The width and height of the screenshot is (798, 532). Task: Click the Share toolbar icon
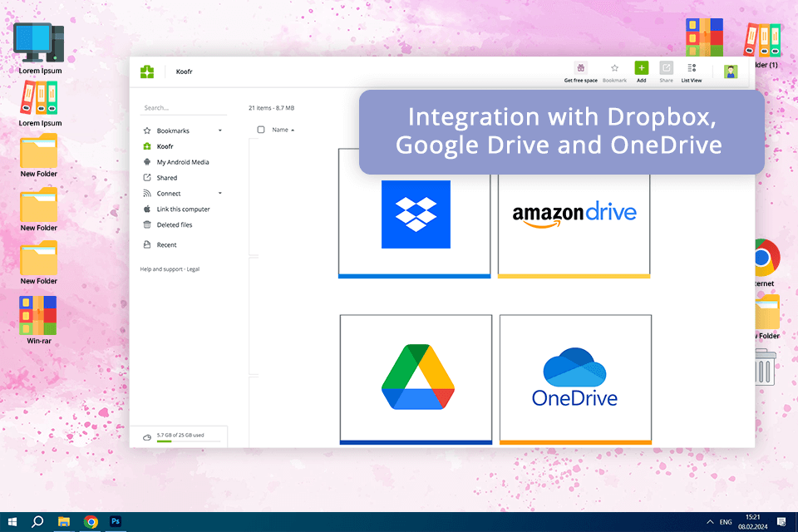tap(666, 67)
